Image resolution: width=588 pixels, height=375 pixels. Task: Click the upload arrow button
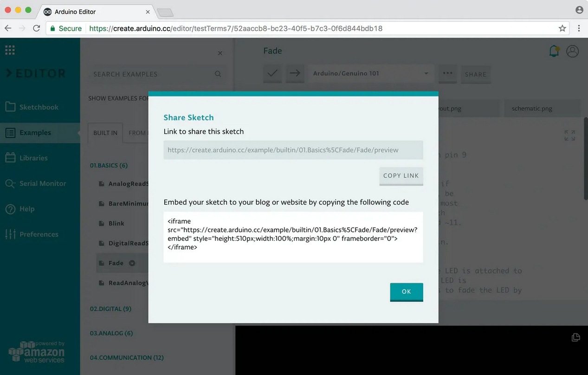[x=295, y=73]
